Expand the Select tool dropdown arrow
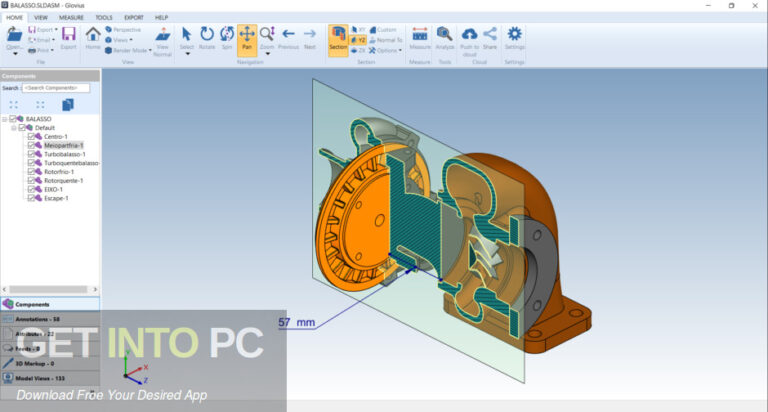Image resolution: width=768 pixels, height=412 pixels. tap(187, 53)
